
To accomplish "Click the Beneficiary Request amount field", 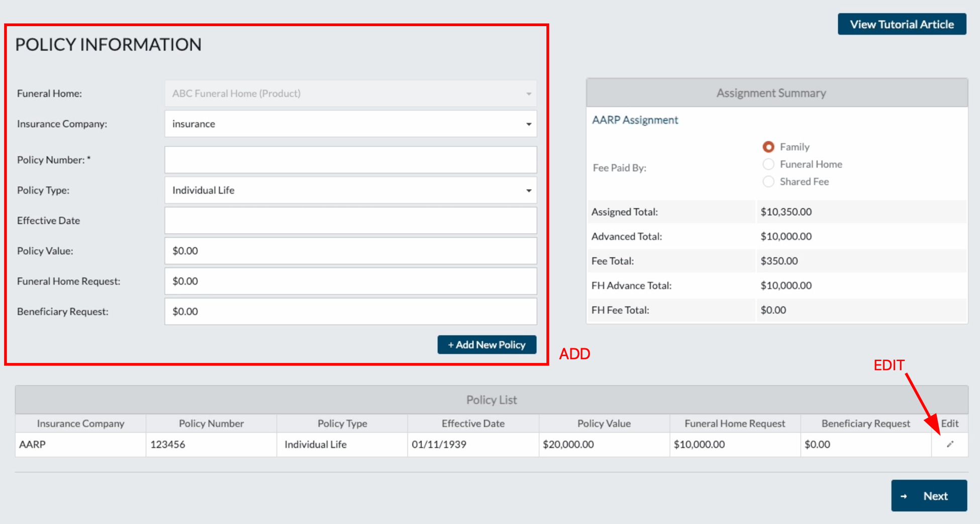I will [350, 311].
